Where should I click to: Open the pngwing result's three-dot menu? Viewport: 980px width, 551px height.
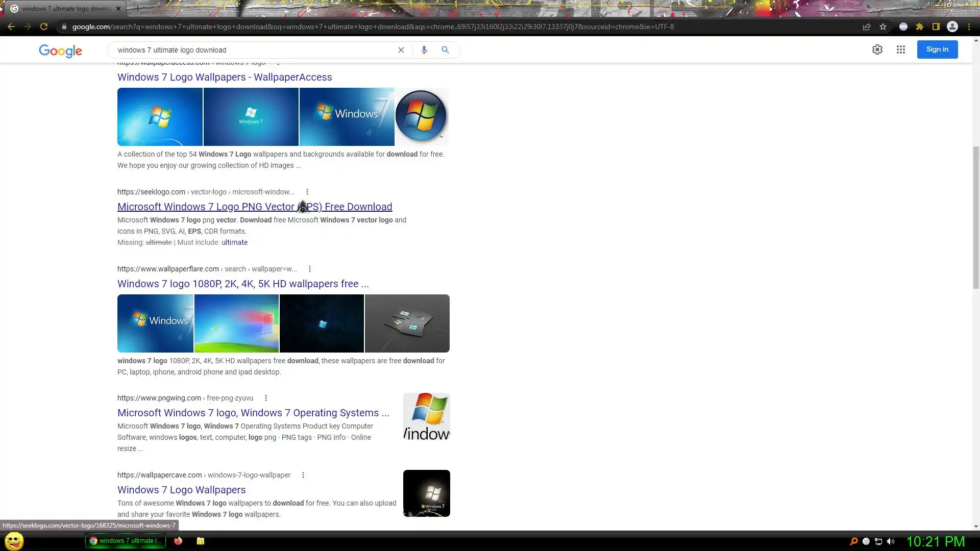click(266, 398)
